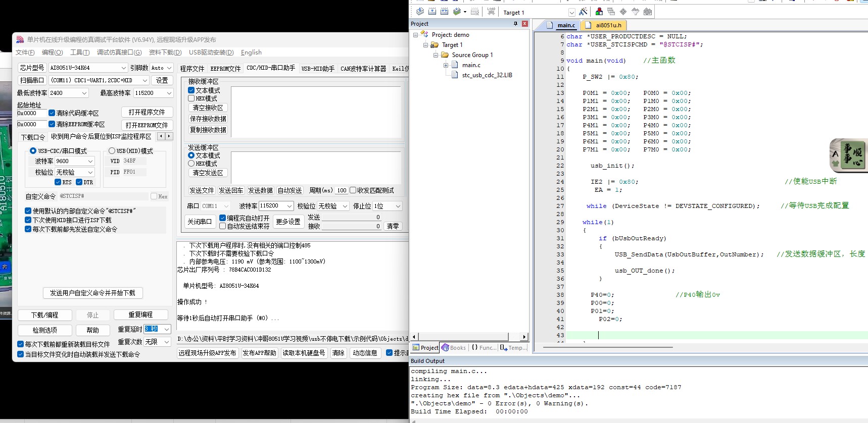Image resolution: width=868 pixels, height=423 pixels.
Task: Click the 清空接收区 button
Action: coord(208,108)
